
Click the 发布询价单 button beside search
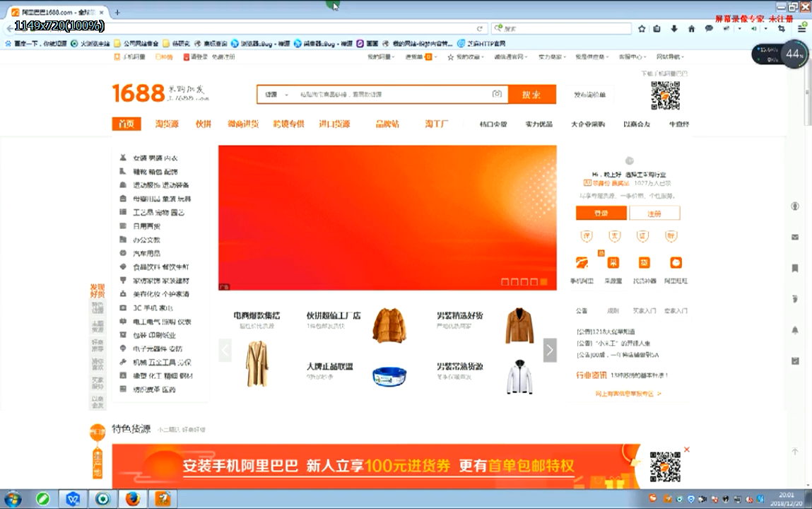pyautogui.click(x=589, y=95)
